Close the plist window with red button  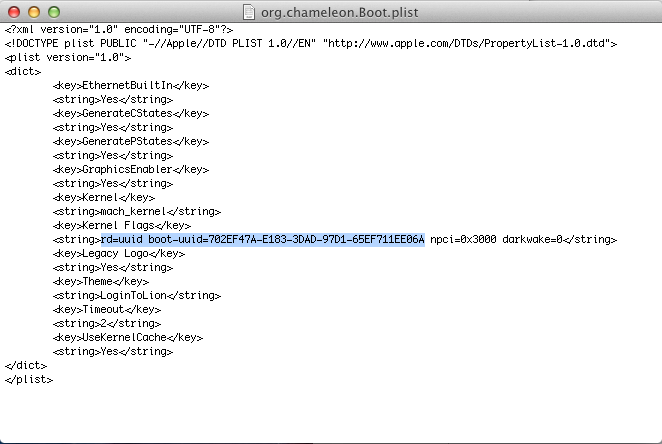14,12
